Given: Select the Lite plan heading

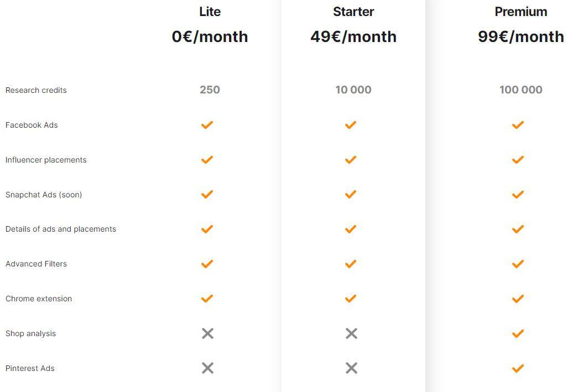Looking at the screenshot, I should point(210,12).
